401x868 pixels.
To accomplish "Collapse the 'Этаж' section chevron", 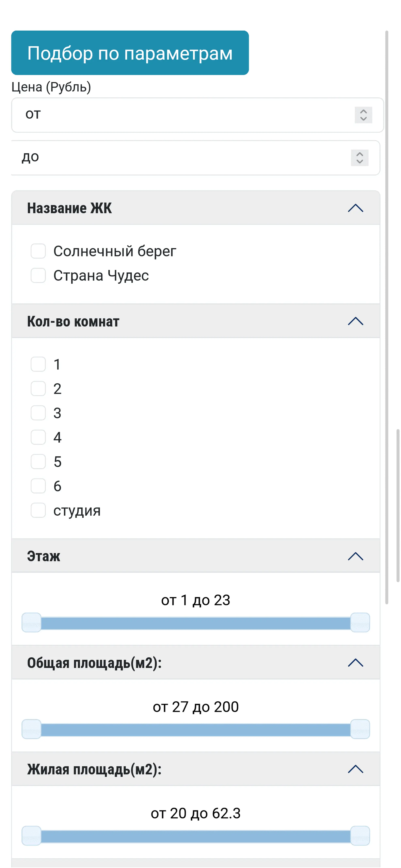I will pyautogui.click(x=355, y=556).
